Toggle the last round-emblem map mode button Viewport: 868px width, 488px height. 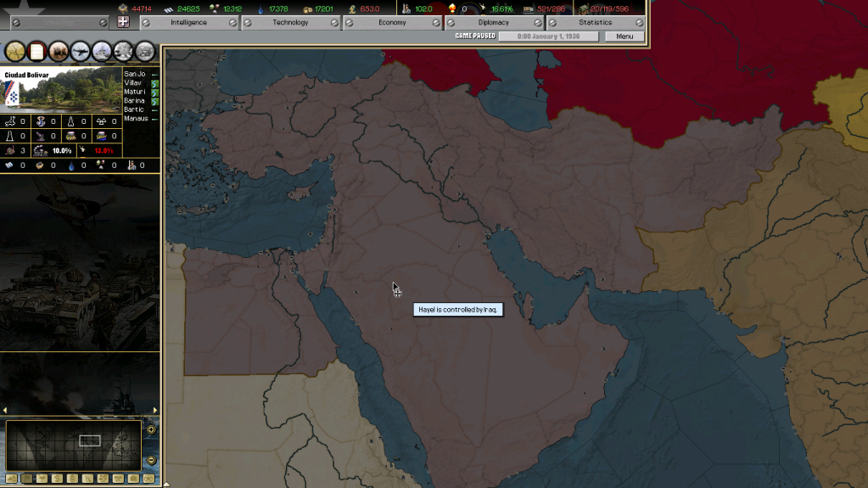149,479
